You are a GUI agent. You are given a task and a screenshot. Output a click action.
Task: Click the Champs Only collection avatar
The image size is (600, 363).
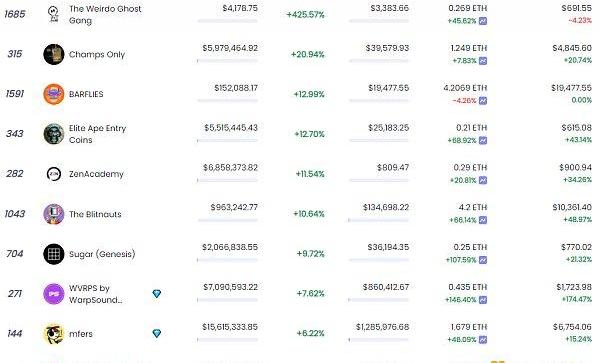(54, 54)
